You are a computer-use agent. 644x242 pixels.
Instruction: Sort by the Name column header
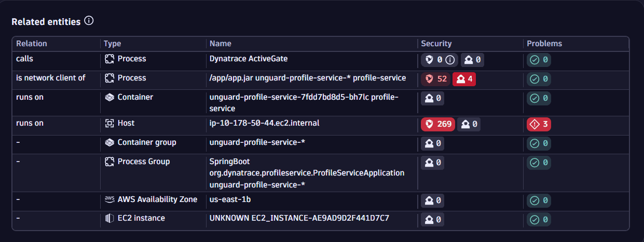[221, 44]
